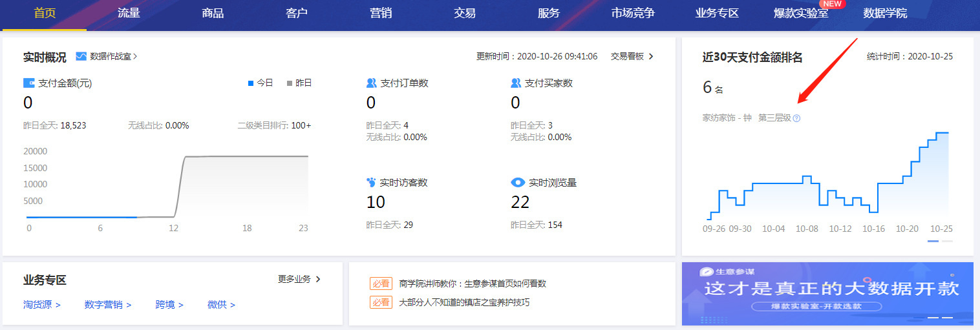Click the 数据作战室 chart icon
980x330 pixels.
pos(81,56)
